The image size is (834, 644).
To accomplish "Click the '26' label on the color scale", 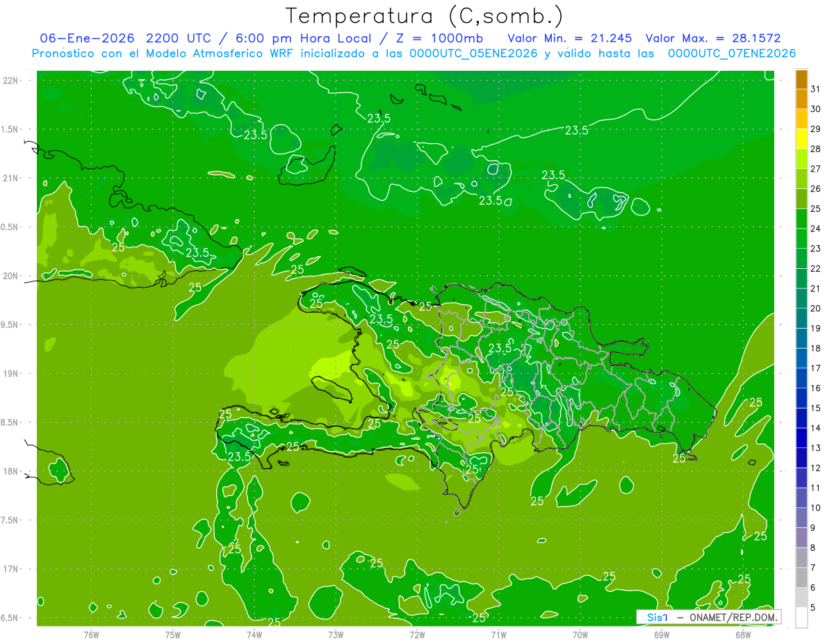I will coord(816,189).
